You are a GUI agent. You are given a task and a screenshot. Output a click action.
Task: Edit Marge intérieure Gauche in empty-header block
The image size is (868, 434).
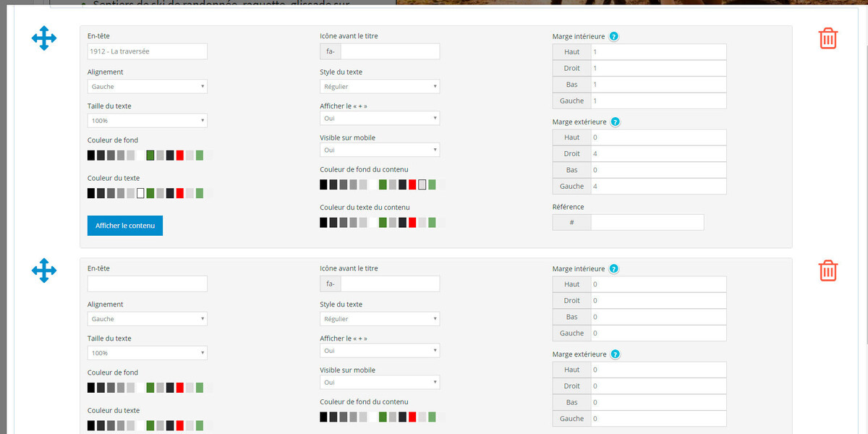click(x=658, y=333)
